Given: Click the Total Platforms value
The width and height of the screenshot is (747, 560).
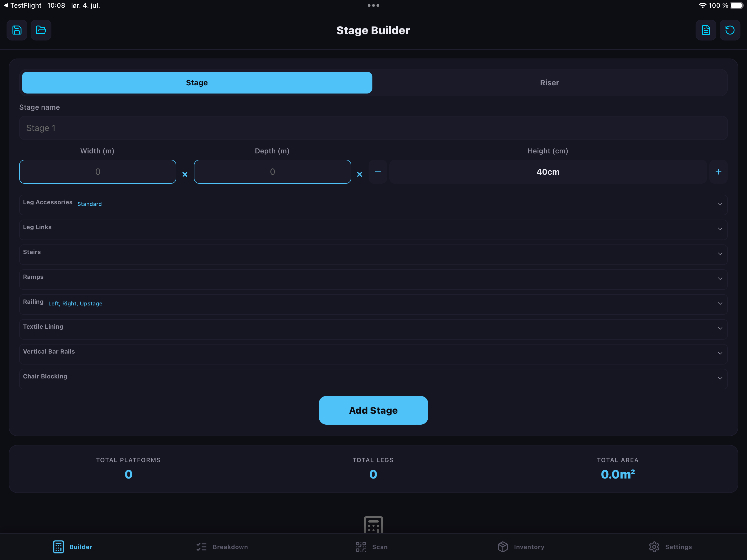Looking at the screenshot, I should pyautogui.click(x=128, y=474).
